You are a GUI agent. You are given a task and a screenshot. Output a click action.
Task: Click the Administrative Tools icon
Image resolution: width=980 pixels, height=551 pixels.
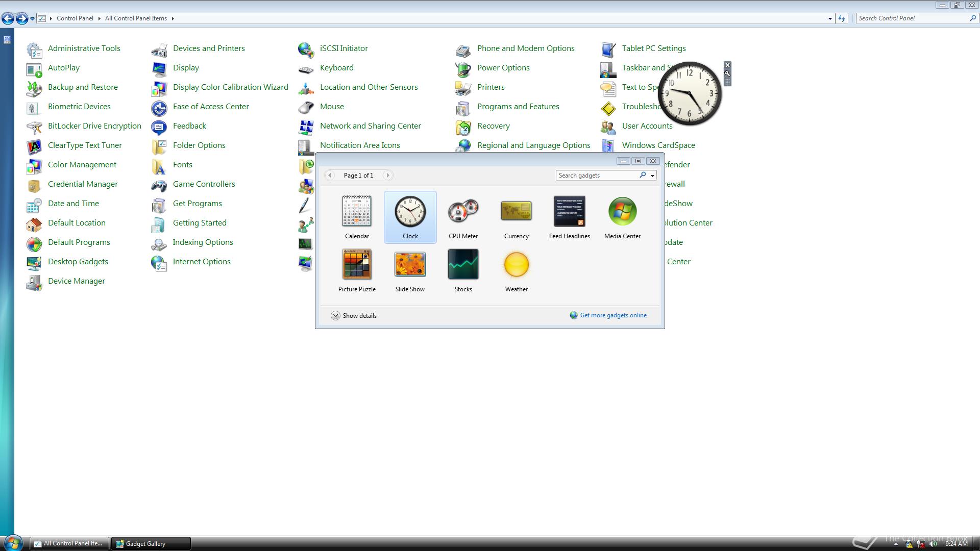coord(34,49)
